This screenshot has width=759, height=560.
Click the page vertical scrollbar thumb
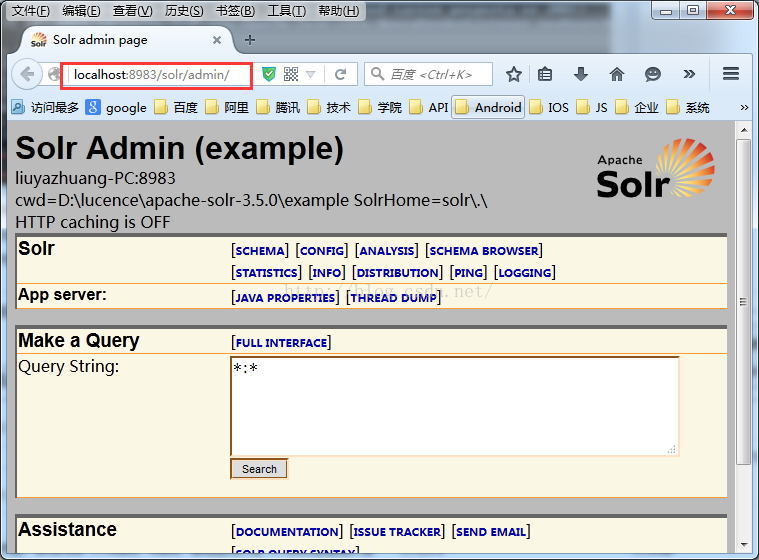[743, 302]
